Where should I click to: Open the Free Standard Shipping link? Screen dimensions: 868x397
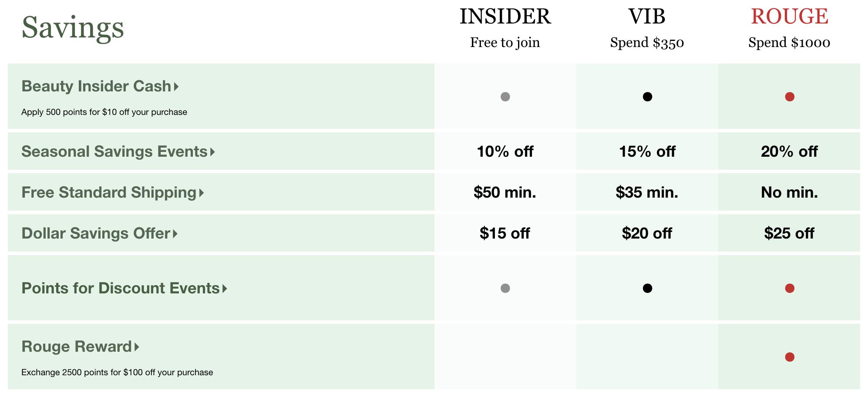109,192
